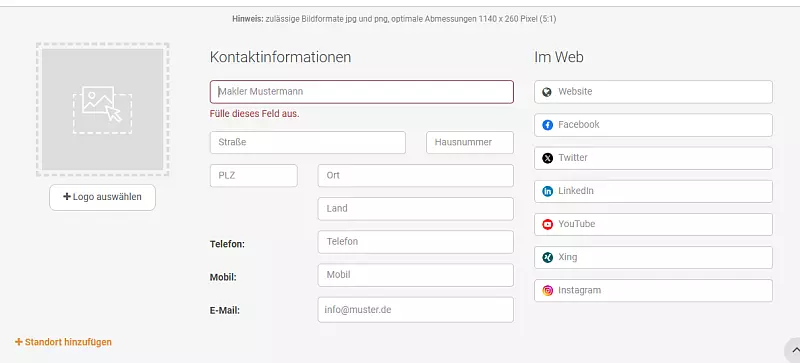Click the globe icon beside Website
800x363 pixels.
pyautogui.click(x=547, y=92)
